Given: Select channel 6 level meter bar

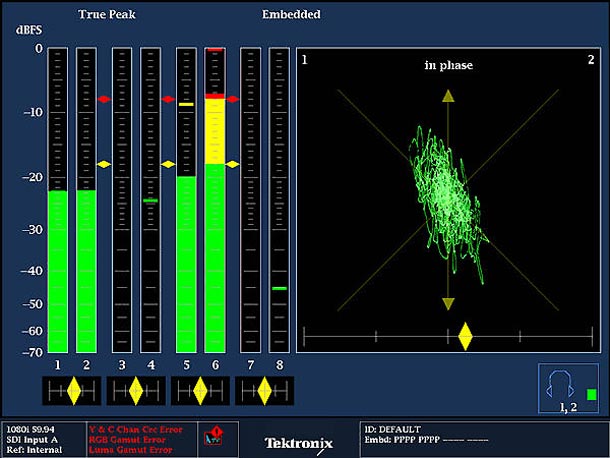Looking at the screenshot, I should point(215,200).
